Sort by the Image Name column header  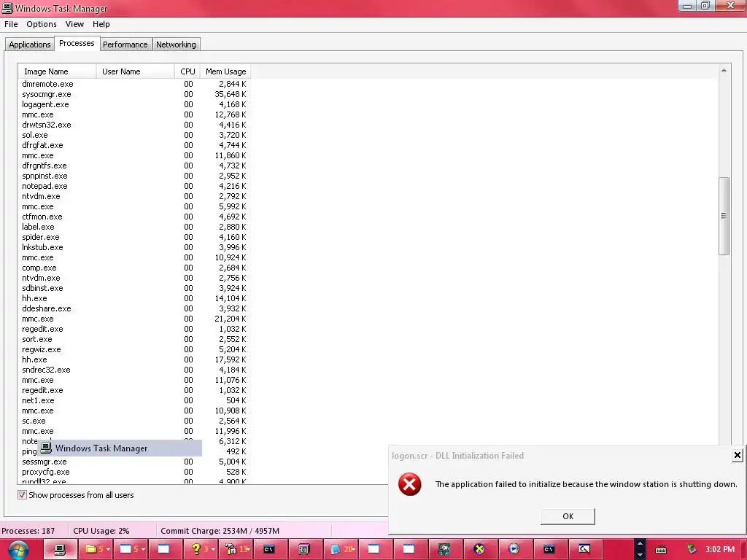tap(57, 71)
